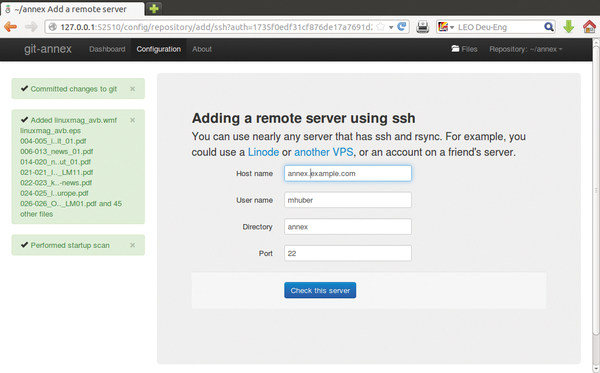Expand the Repository: ~/annex dropdown
This screenshot has width=600, height=373.
pyautogui.click(x=526, y=49)
